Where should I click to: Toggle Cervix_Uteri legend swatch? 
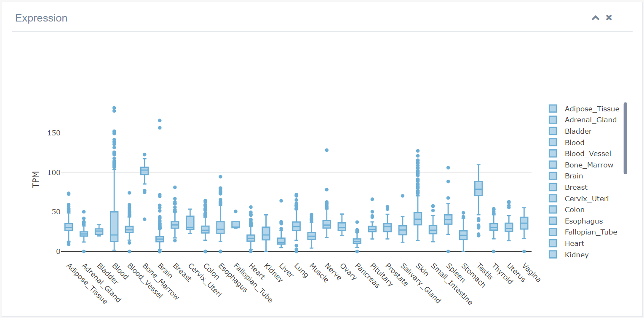pos(553,198)
